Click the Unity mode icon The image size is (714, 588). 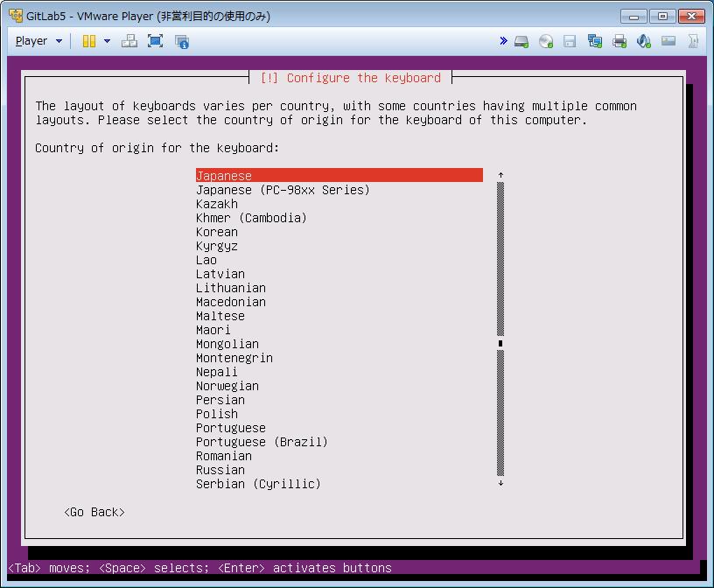click(x=182, y=41)
